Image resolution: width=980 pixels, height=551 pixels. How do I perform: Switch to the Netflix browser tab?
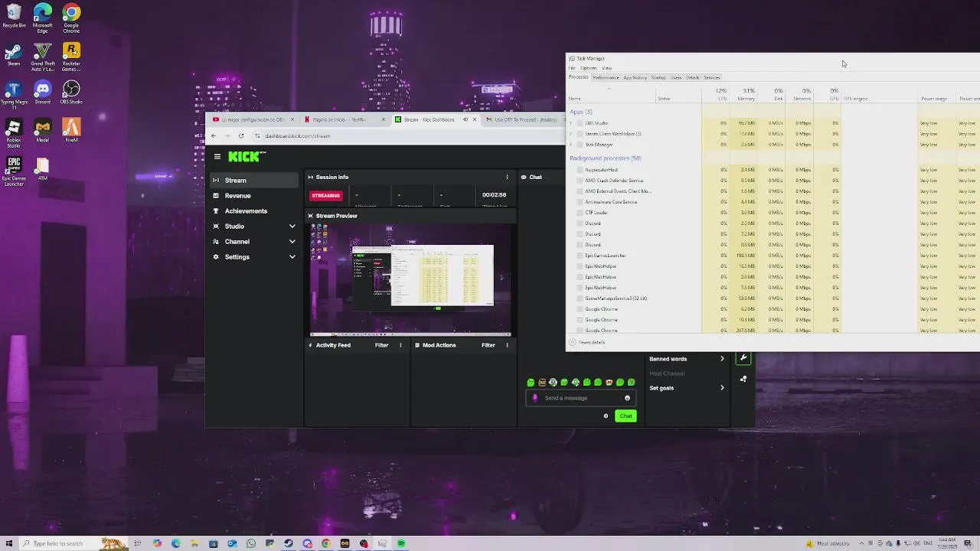pyautogui.click(x=343, y=119)
